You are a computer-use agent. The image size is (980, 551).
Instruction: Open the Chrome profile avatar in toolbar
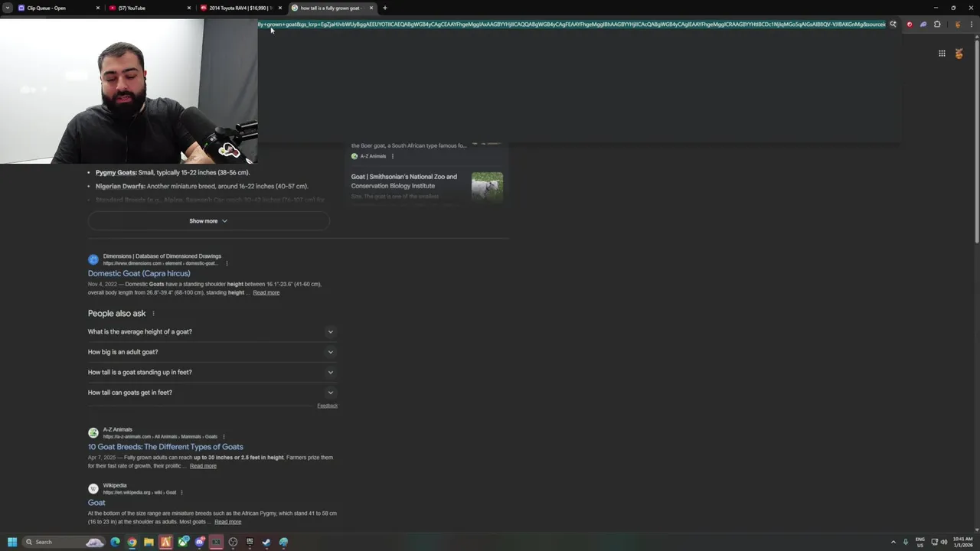[x=957, y=24]
